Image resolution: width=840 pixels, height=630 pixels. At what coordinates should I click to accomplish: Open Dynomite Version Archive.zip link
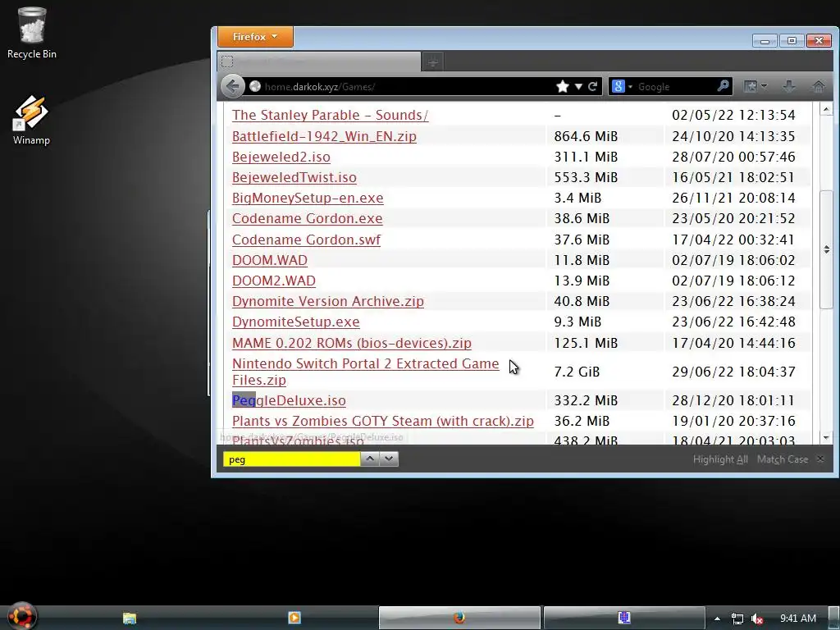tap(328, 301)
